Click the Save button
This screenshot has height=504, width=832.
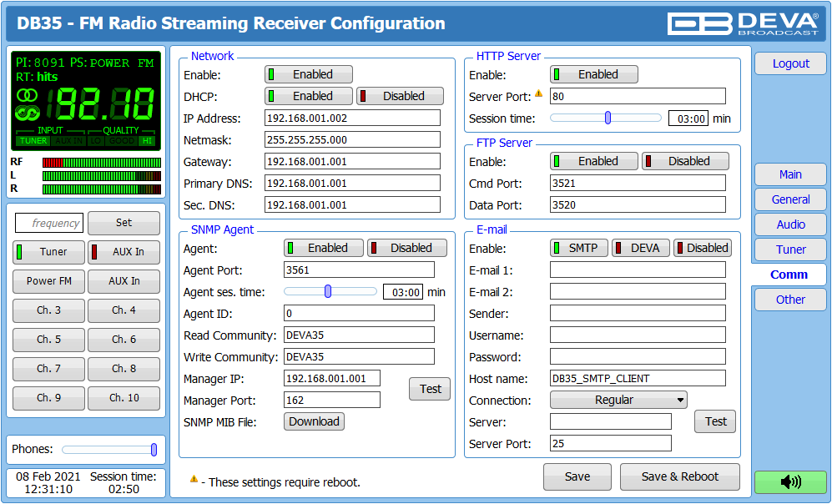(577, 477)
